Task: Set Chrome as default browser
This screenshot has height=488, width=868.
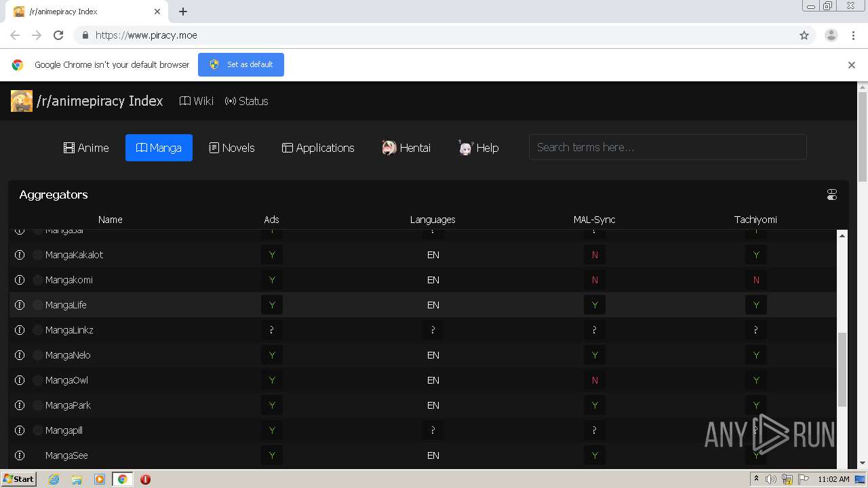Action: pyautogui.click(x=241, y=64)
